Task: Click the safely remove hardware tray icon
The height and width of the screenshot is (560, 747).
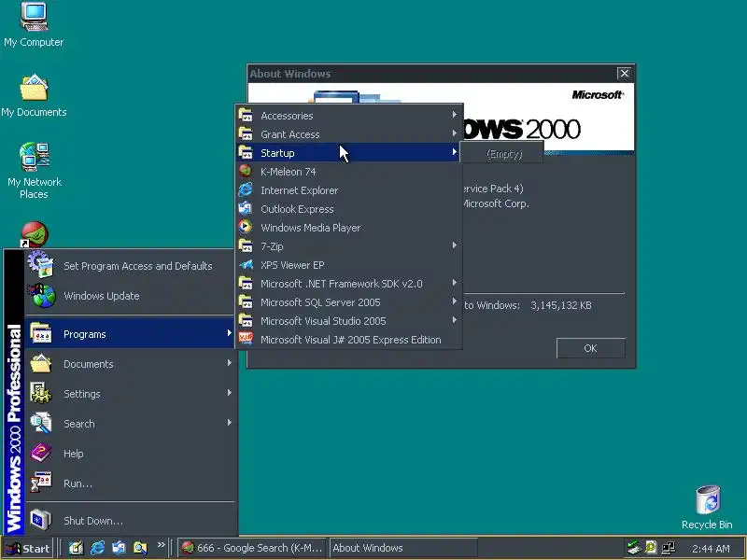Action: tap(634, 548)
